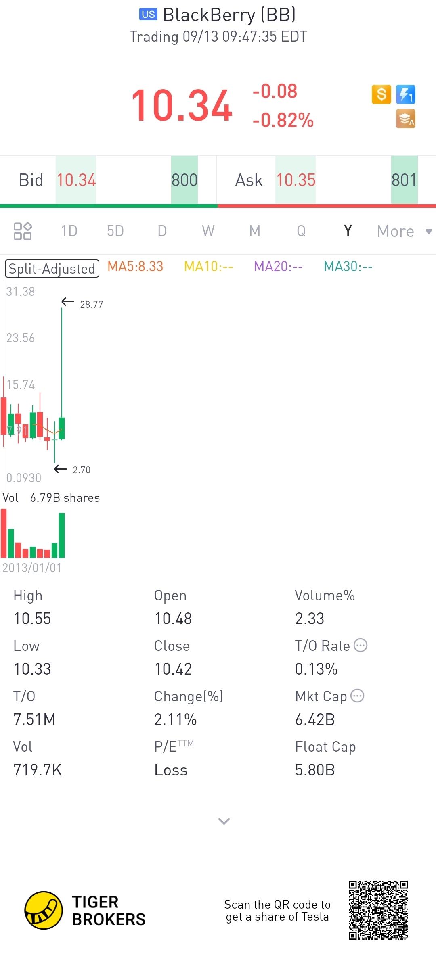Click the tan stacked coins icon
Image resolution: width=436 pixels, height=980 pixels.
[405, 119]
